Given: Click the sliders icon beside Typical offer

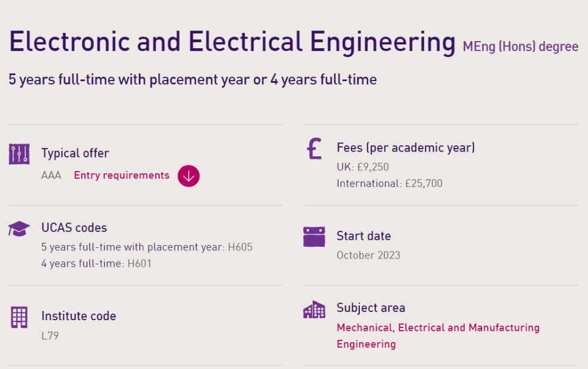Looking at the screenshot, I should coord(19,154).
